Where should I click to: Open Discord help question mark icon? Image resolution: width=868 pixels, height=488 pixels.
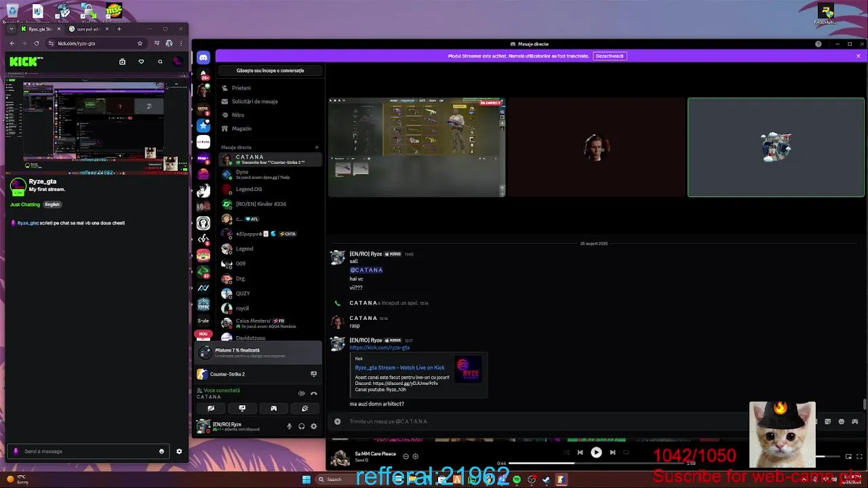(818, 44)
